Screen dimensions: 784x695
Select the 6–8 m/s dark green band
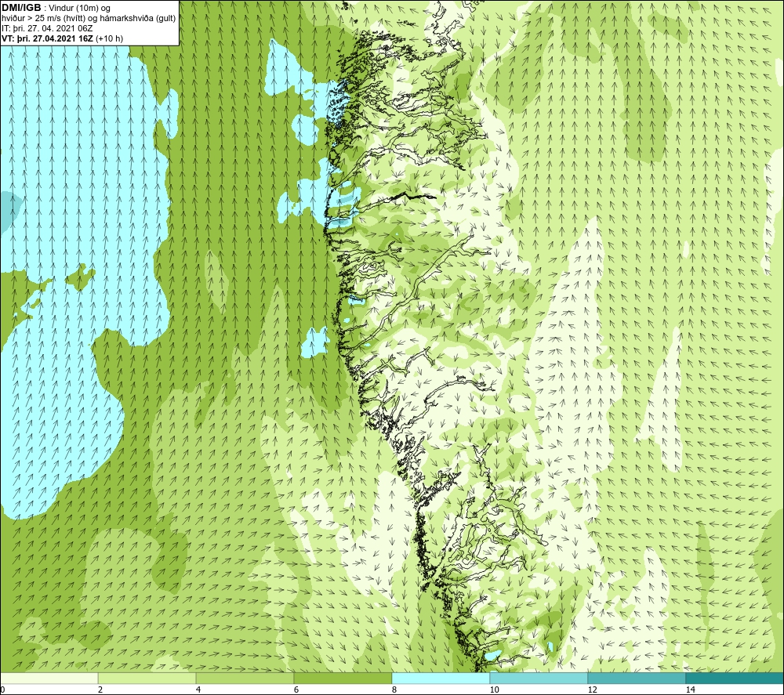point(343,678)
